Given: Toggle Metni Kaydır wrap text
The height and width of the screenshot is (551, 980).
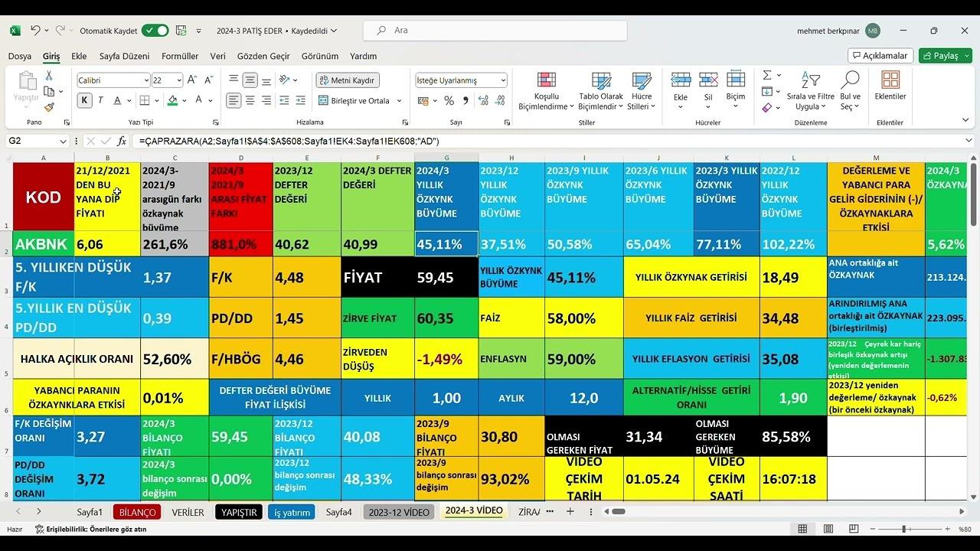Looking at the screenshot, I should (x=347, y=80).
